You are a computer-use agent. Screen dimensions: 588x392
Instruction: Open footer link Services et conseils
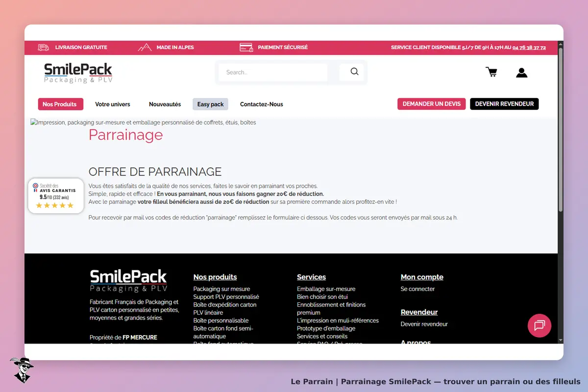click(x=322, y=336)
